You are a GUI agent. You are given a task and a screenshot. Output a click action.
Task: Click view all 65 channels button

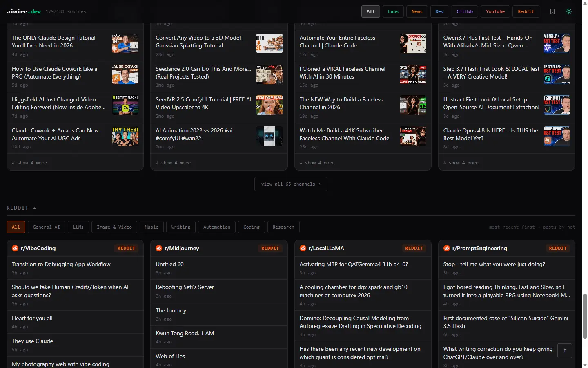pos(291,184)
